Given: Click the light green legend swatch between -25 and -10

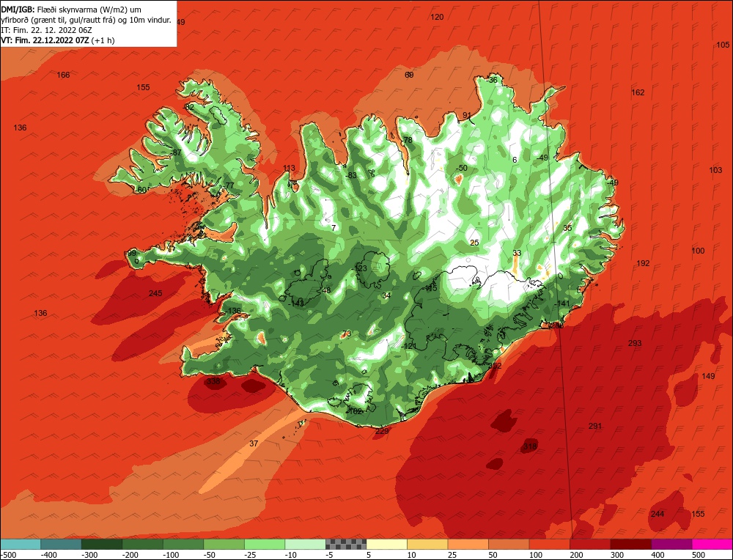Looking at the screenshot, I should tap(265, 544).
